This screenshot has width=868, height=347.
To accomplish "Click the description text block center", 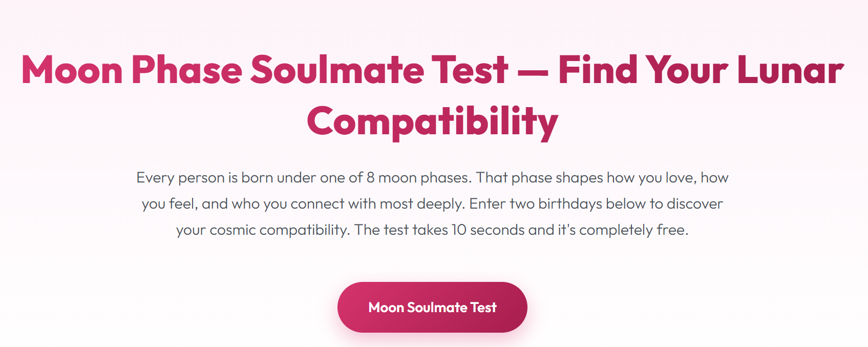I will (433, 203).
